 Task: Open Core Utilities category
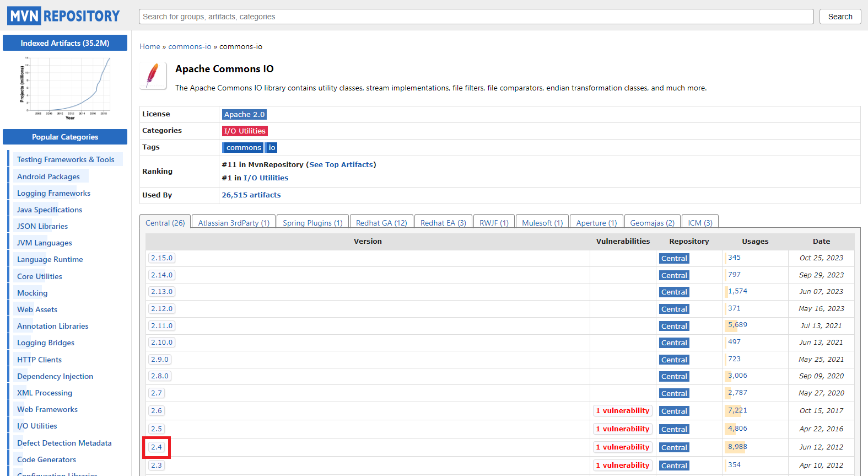[40, 276]
